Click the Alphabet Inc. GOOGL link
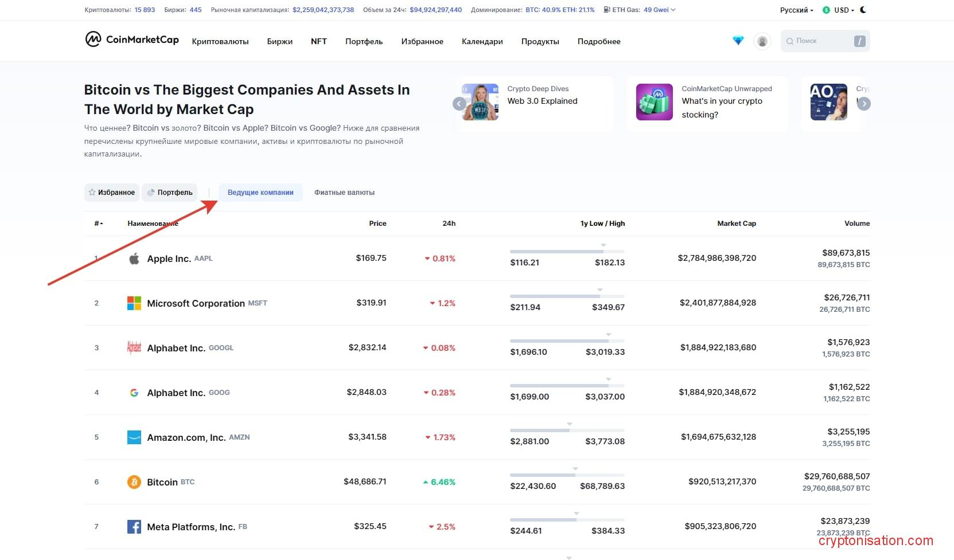Image resolution: width=954 pixels, height=560 pixels. tap(176, 348)
